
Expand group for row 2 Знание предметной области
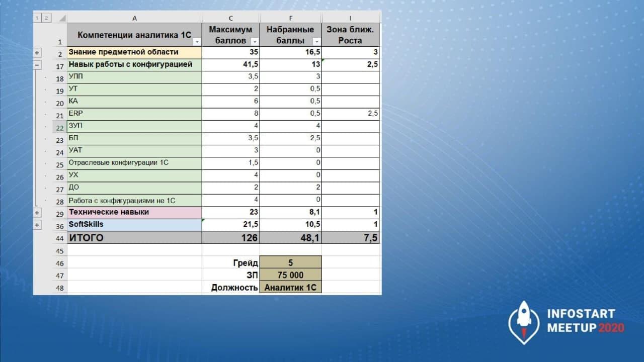point(37,53)
